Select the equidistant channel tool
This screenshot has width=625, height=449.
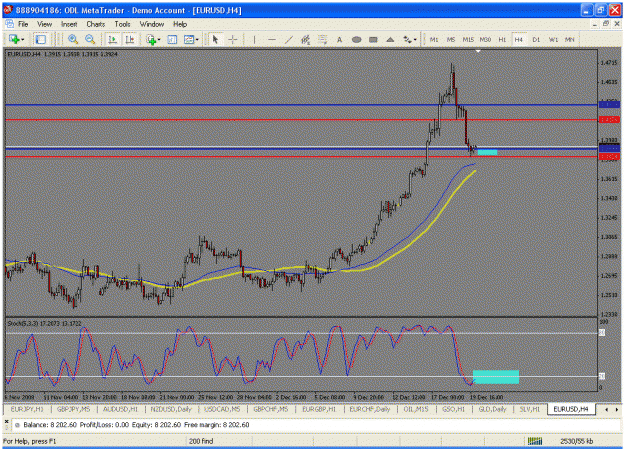[x=306, y=39]
